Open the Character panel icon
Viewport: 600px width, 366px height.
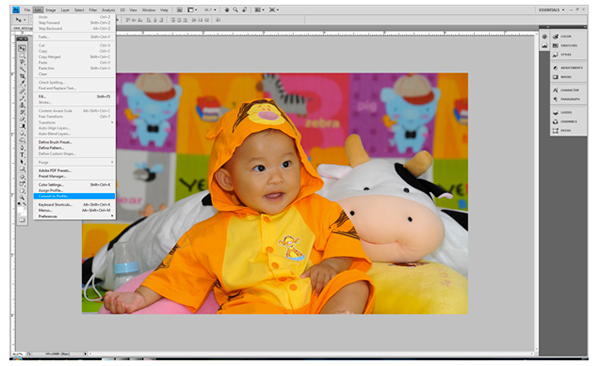pos(556,90)
